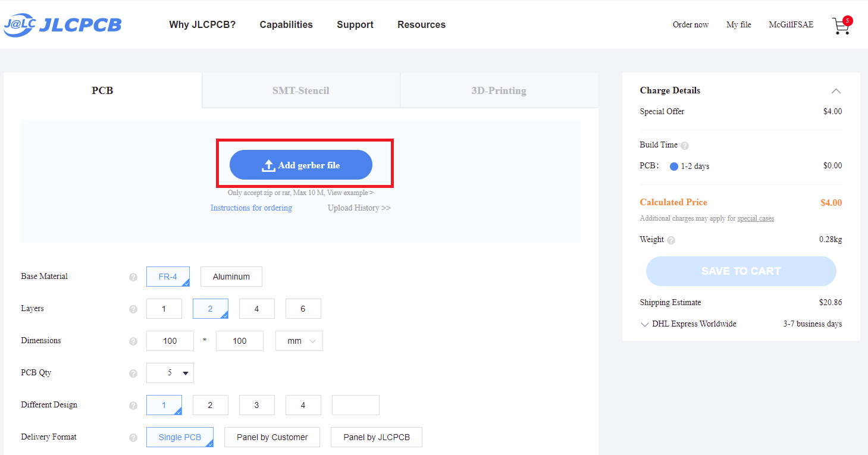This screenshot has height=455, width=868.
Task: Click the Dimensions help icon
Action: (x=133, y=341)
